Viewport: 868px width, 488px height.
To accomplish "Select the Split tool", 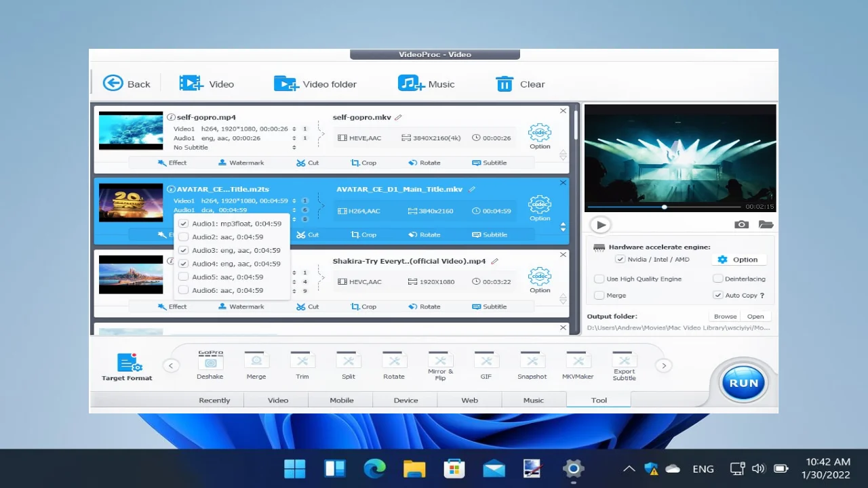I will [x=348, y=365].
